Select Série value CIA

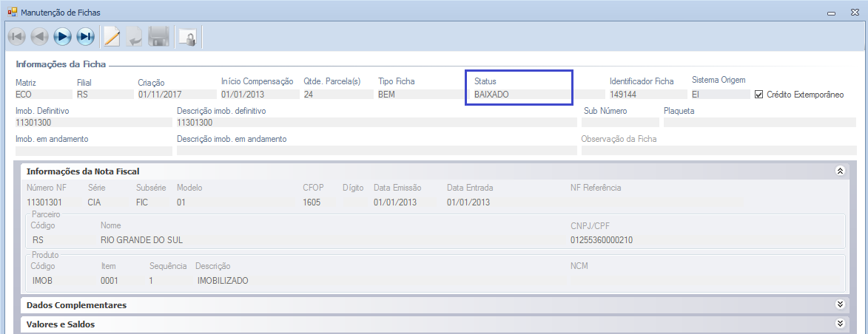pos(94,202)
